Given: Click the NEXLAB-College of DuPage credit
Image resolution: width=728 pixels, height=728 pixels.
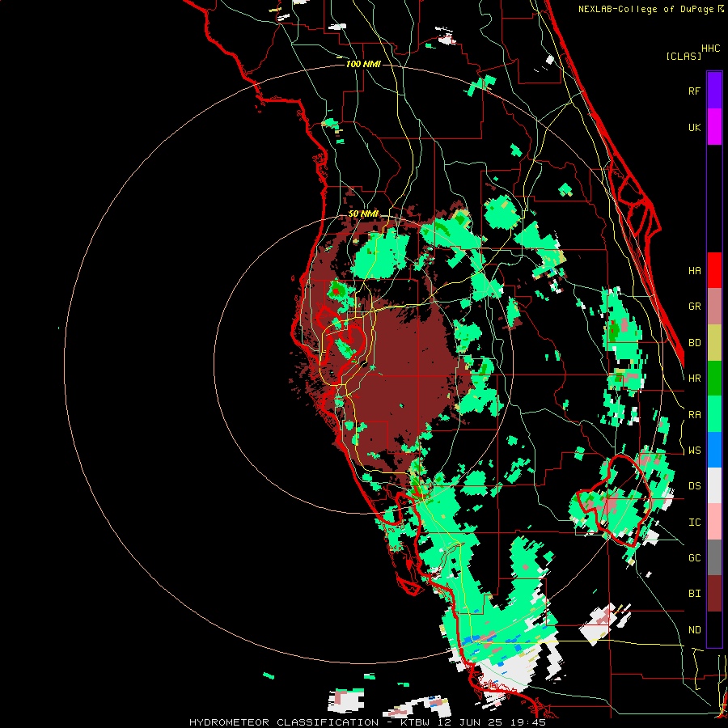Looking at the screenshot, I should (x=650, y=9).
